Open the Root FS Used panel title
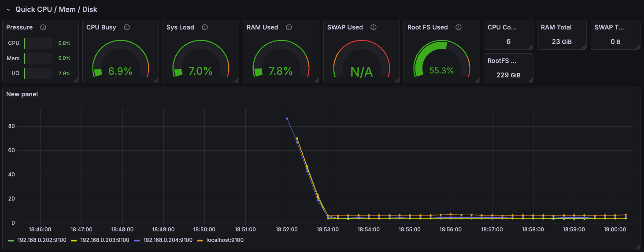 [x=428, y=27]
